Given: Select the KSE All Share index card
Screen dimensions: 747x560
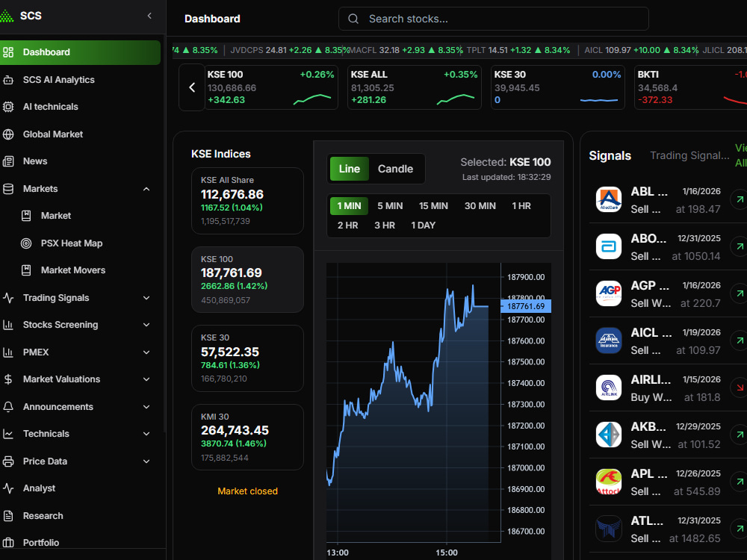Looking at the screenshot, I should click(247, 200).
